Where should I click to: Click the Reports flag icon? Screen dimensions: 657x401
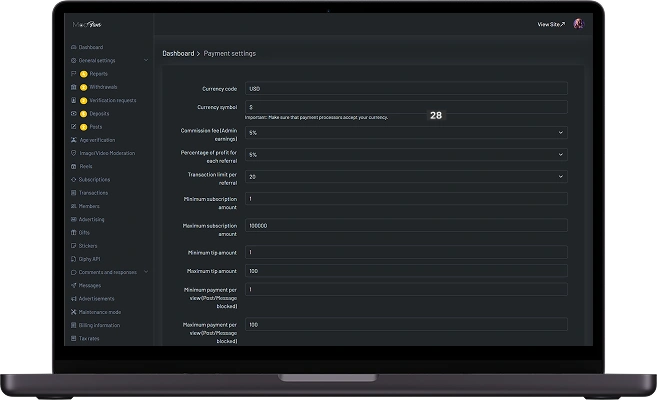(x=74, y=74)
